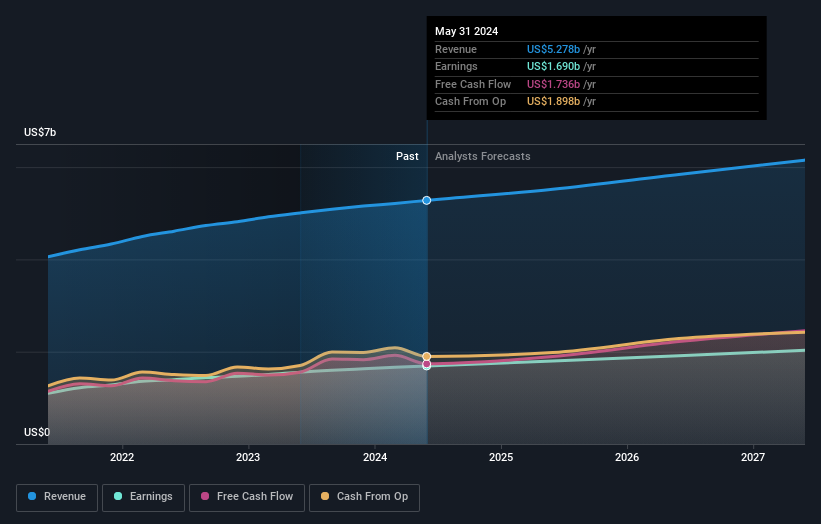Toggle the Earnings legend series
Viewport: 821px width, 524px height.
tap(143, 497)
